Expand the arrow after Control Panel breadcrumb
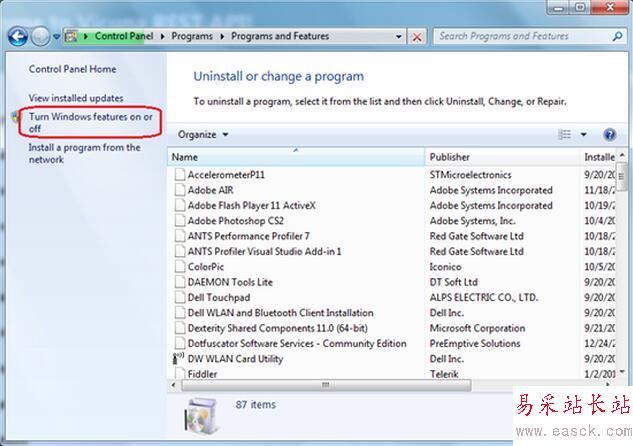 tap(162, 36)
